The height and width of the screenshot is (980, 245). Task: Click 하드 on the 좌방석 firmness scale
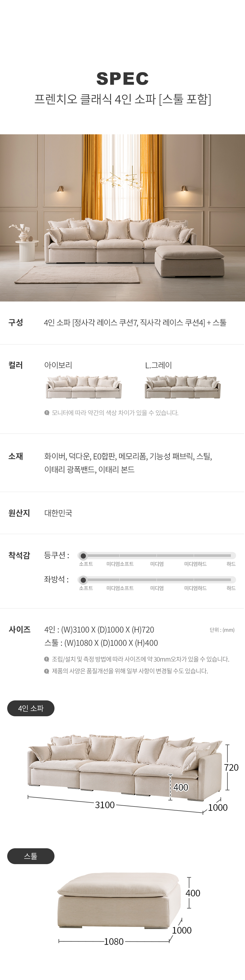231,588
